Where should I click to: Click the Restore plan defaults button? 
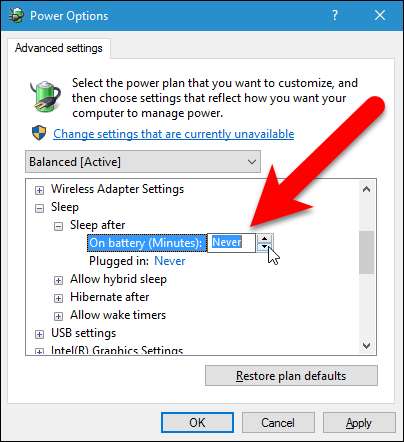tap(291, 376)
